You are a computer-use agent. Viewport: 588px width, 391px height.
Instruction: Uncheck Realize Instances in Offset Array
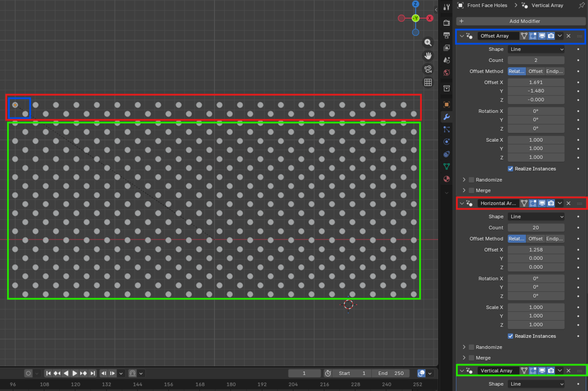(510, 169)
